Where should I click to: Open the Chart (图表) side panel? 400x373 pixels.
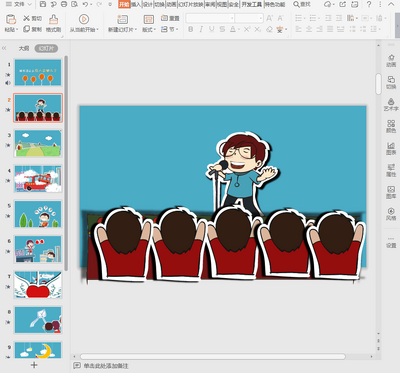click(x=391, y=148)
